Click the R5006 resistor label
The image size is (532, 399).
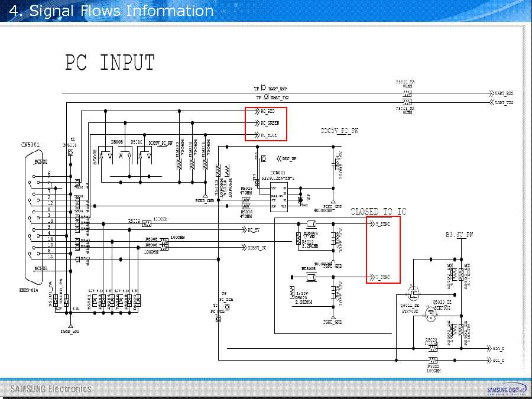click(x=151, y=245)
